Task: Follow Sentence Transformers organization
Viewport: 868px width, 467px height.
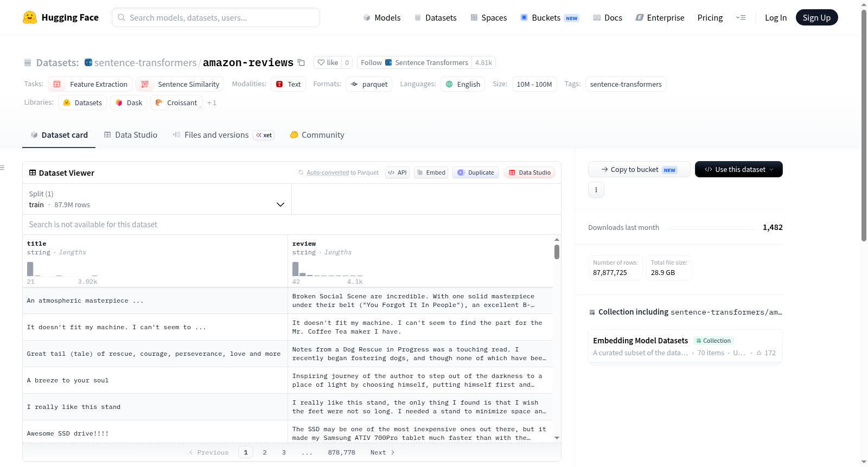Action: (x=414, y=62)
